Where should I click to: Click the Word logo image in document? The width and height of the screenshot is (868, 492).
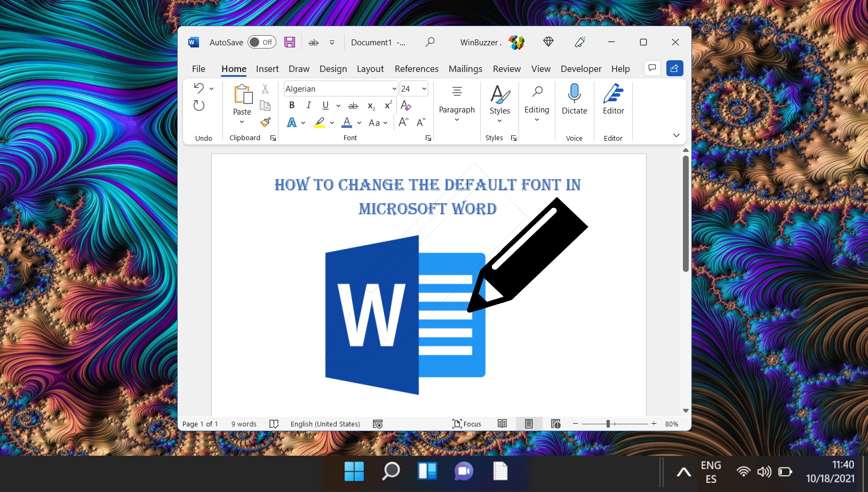click(x=405, y=314)
